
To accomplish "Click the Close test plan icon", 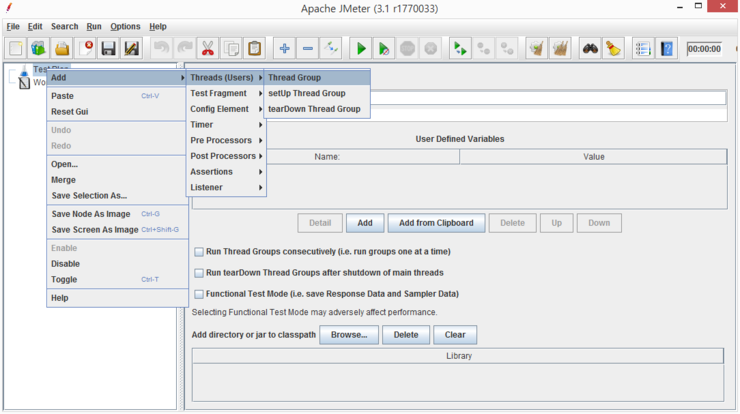I will point(85,49).
